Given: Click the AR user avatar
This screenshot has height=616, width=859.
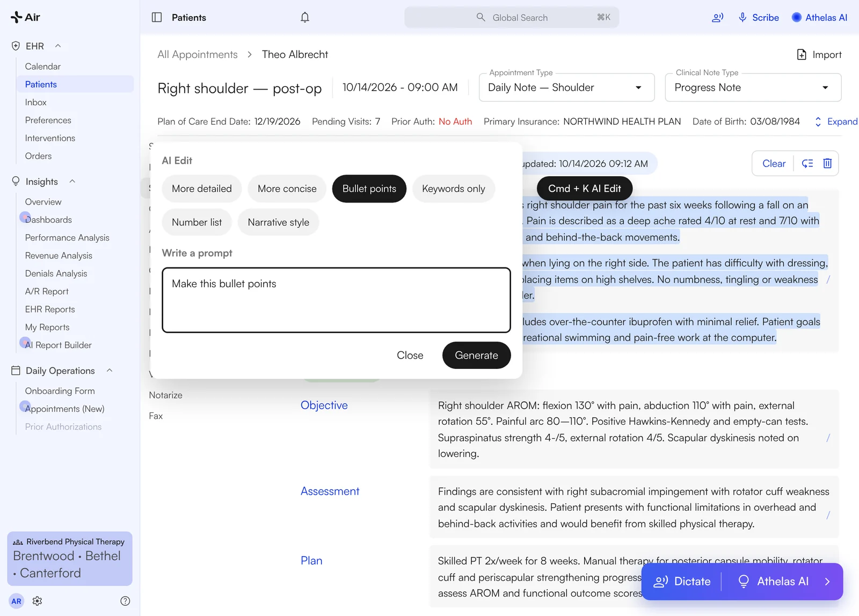Looking at the screenshot, I should (17, 601).
